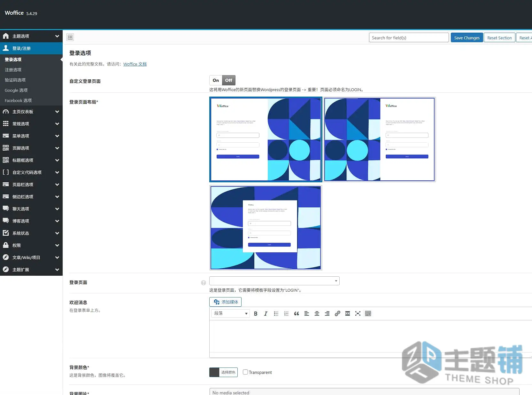Click the expand-all sections icon

(x=70, y=37)
